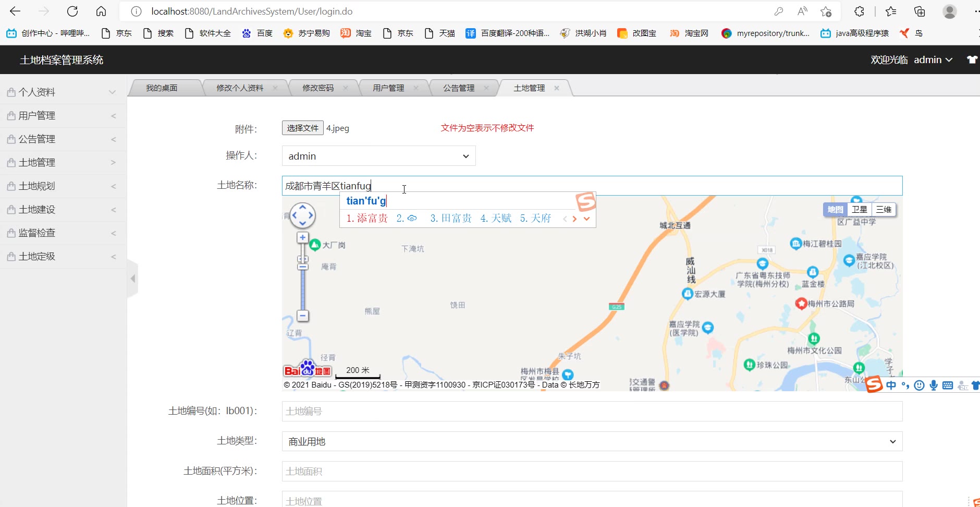Expand the 土地规划 sidebar menu
The height and width of the screenshot is (507, 980).
tap(63, 186)
